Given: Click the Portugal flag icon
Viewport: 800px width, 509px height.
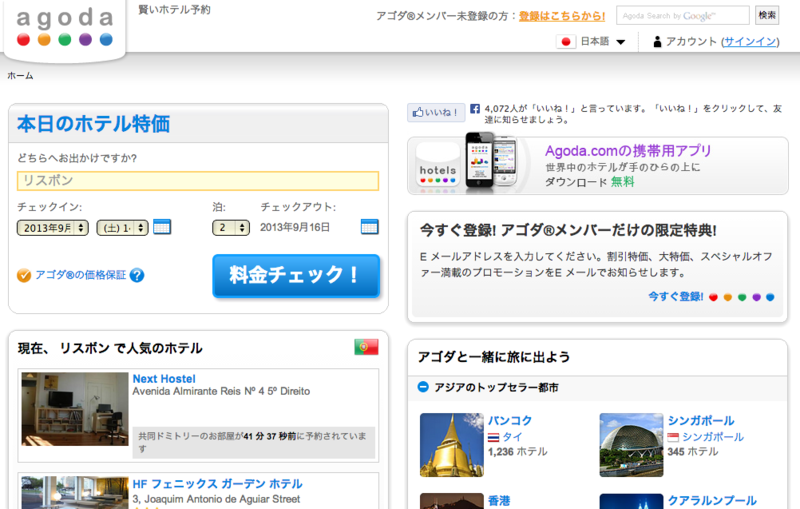Looking at the screenshot, I should pos(366,347).
